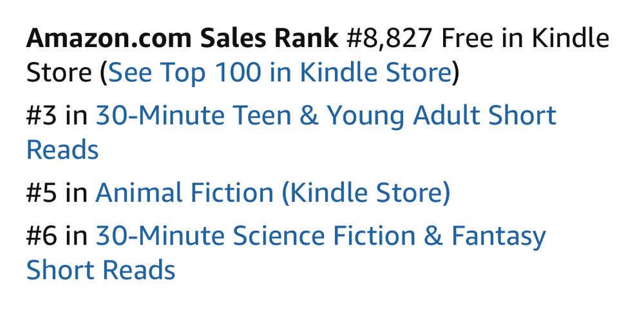Click the word Fantasy in the last link
Viewport: 644px width, 336px height.
pos(498,237)
